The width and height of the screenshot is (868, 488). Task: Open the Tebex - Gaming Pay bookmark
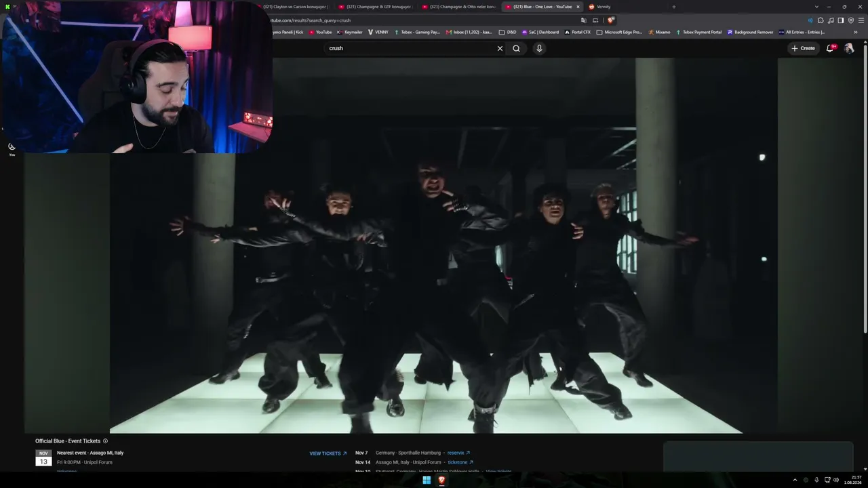tap(417, 32)
